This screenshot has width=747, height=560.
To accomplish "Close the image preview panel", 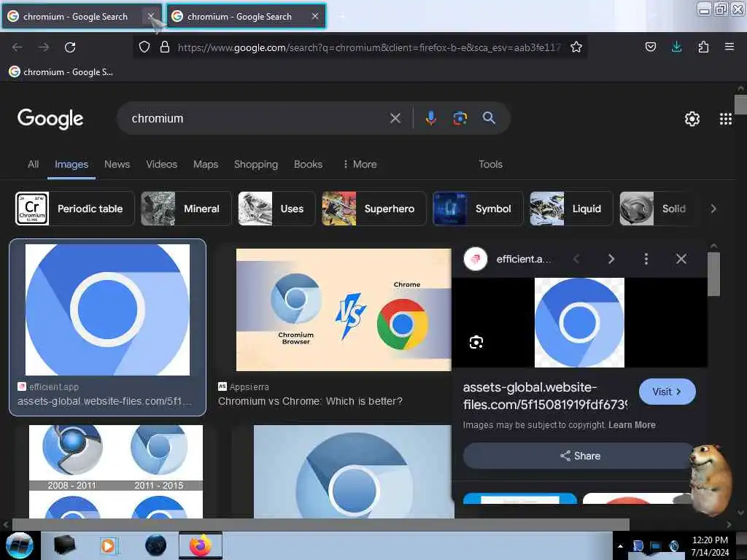I will (x=681, y=259).
